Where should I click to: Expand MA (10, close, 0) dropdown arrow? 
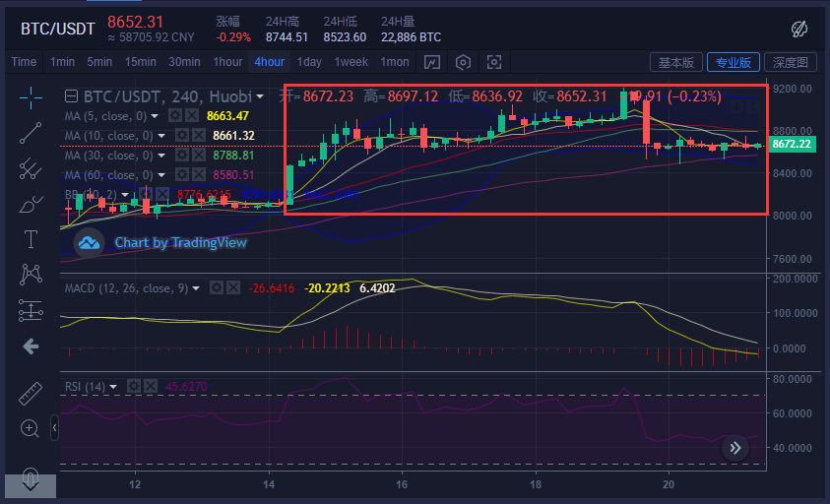(x=161, y=136)
